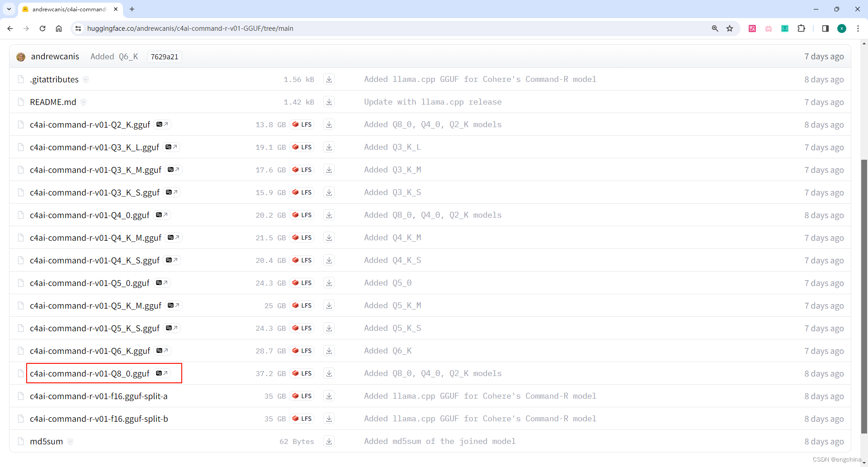
Task: Download the Q3_K_S.gguf model file
Action: (329, 192)
